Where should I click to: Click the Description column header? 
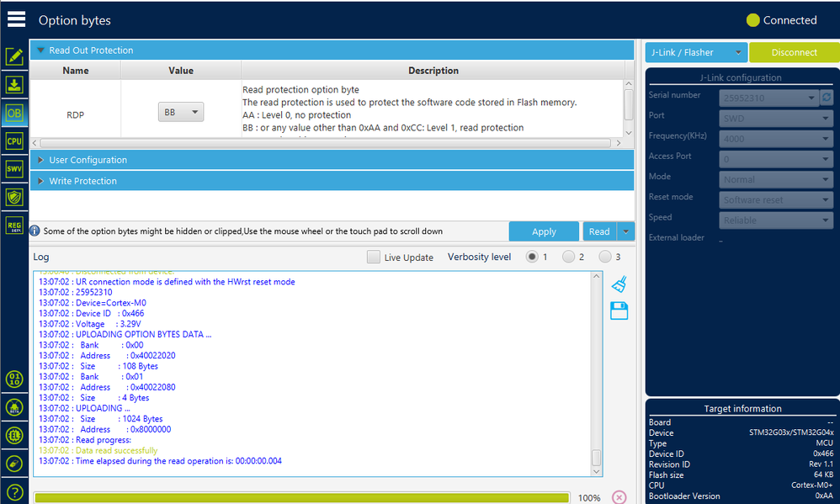click(433, 70)
